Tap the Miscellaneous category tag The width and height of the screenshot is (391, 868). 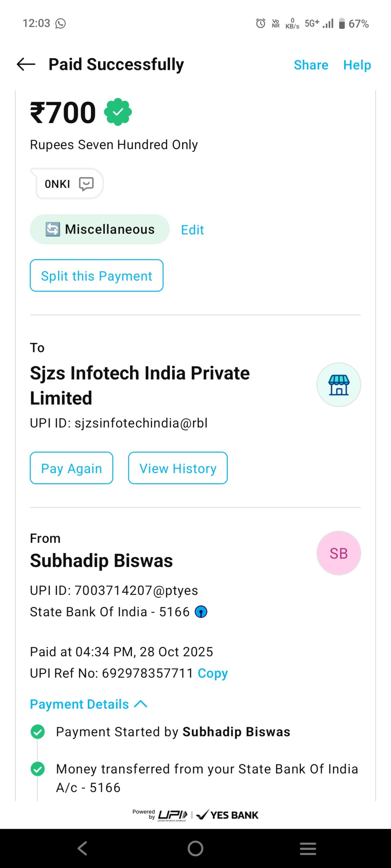(100, 230)
